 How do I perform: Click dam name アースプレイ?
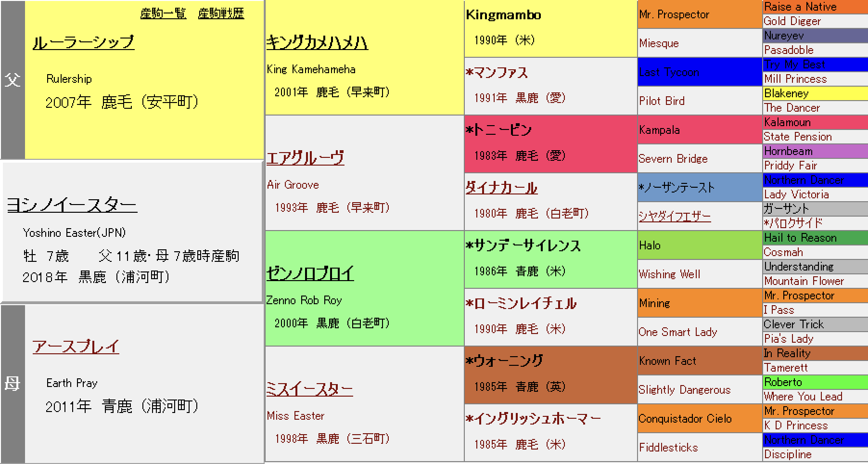[76, 347]
